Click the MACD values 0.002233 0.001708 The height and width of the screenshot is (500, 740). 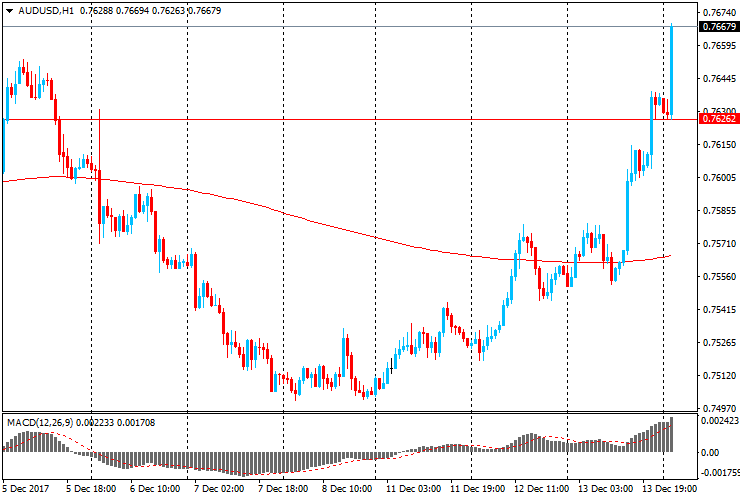[x=116, y=423]
